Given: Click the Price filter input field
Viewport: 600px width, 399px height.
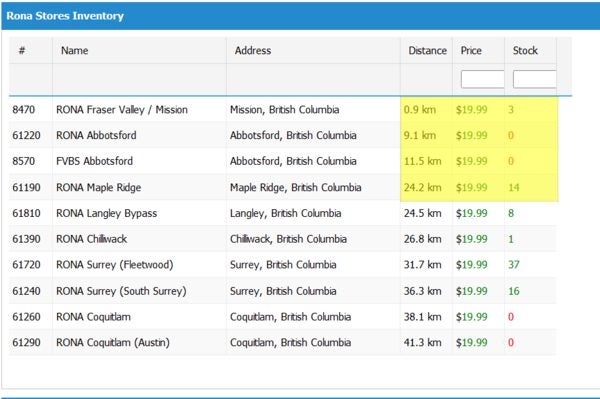Looking at the screenshot, I should click(x=482, y=79).
